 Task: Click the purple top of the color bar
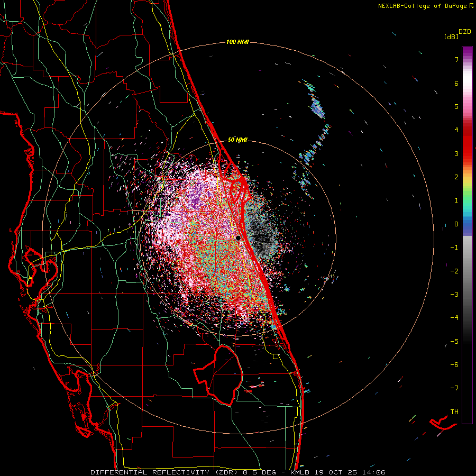pyautogui.click(x=467, y=52)
